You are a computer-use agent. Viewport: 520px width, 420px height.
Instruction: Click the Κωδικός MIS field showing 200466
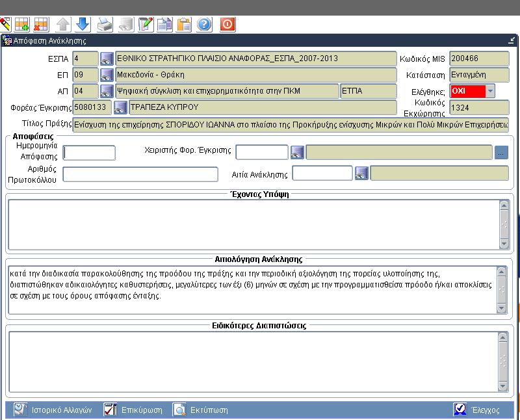point(479,59)
